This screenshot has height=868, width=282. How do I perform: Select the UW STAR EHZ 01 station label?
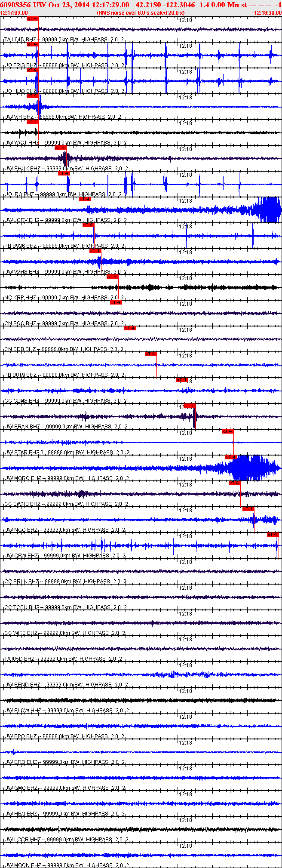coord(25,452)
